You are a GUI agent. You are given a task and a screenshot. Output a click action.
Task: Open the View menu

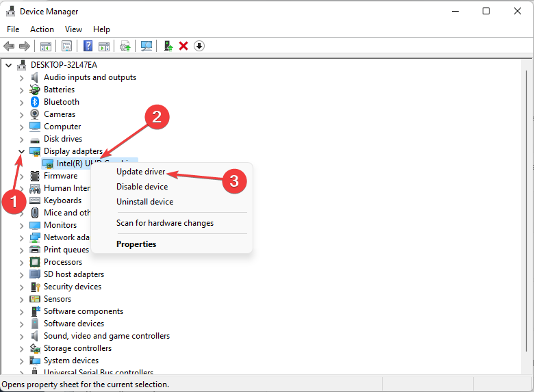(x=73, y=29)
